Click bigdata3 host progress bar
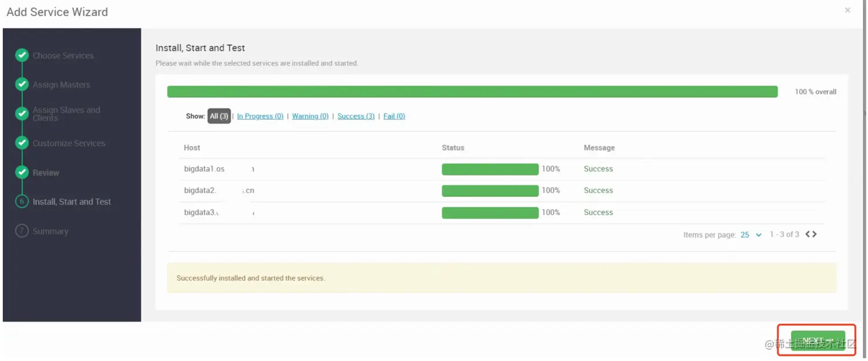 click(x=490, y=212)
